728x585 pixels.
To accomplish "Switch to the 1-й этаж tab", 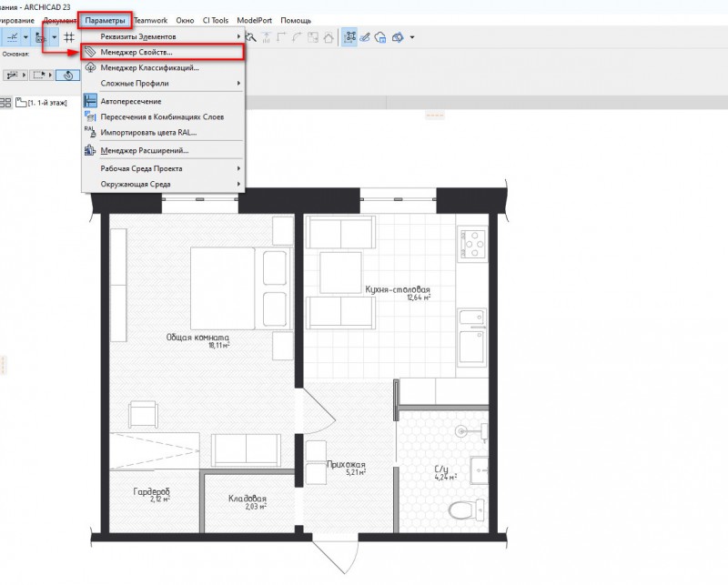I will point(42,103).
